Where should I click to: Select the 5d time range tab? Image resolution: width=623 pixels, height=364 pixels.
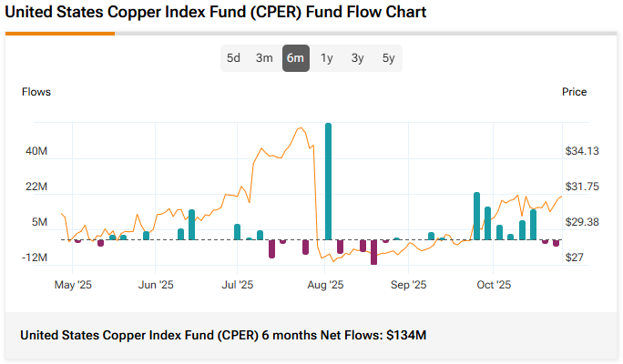click(x=233, y=58)
